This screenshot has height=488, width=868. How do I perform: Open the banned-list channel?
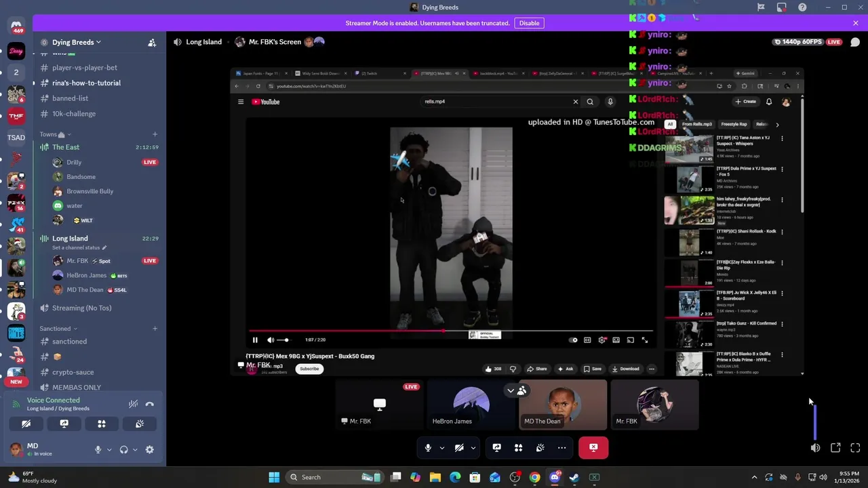coord(70,98)
